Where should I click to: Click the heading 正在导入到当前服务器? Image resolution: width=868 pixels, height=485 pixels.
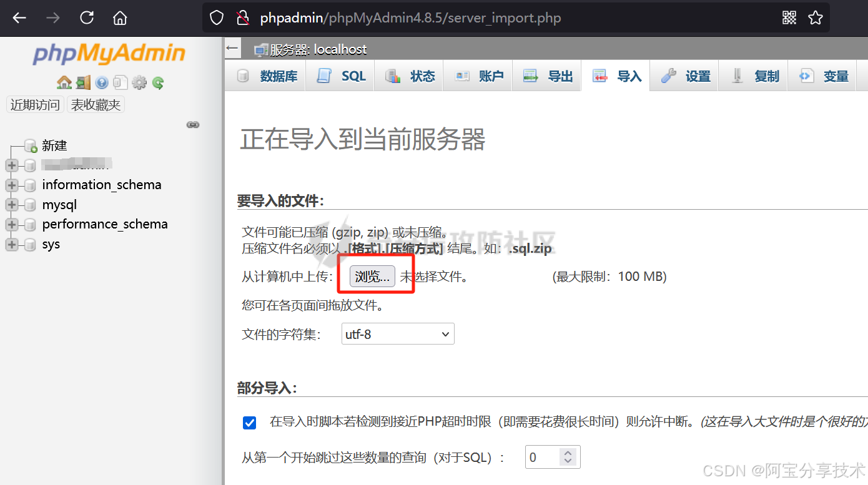[363, 140]
